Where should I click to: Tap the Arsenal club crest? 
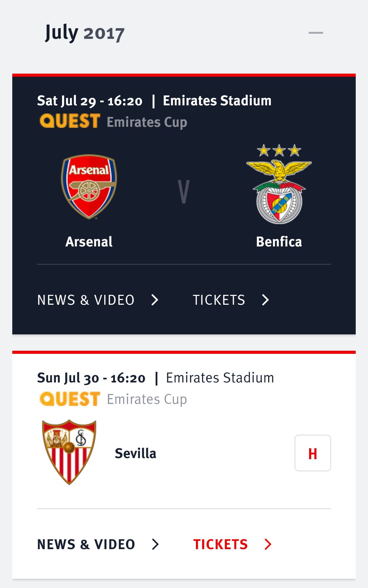[89, 187]
